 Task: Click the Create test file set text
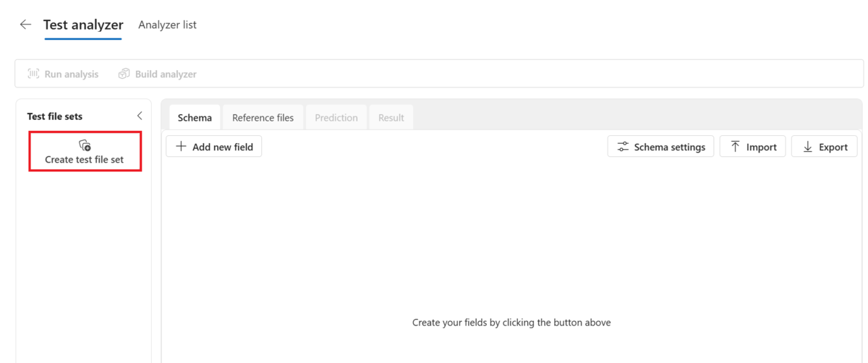(x=85, y=159)
